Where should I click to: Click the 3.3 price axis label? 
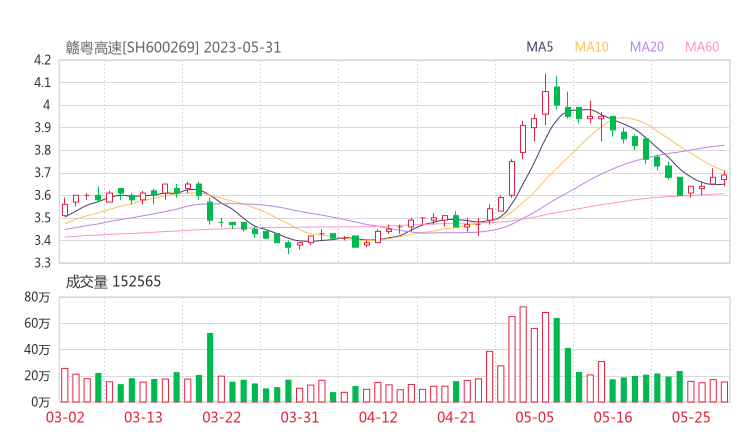(42, 262)
